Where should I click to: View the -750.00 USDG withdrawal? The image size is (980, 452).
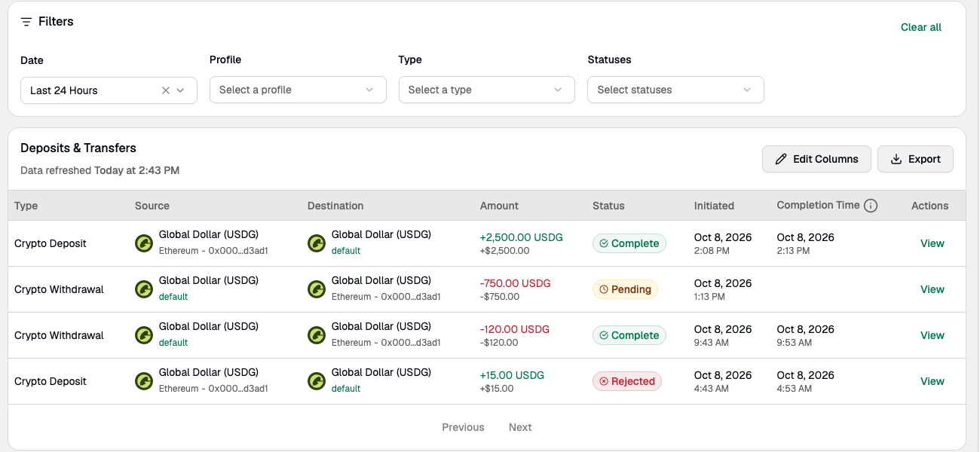[x=933, y=289]
